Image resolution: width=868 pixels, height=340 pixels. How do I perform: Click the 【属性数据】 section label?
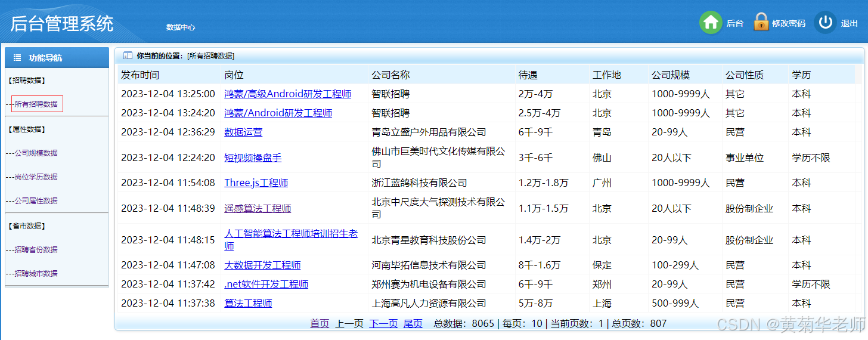click(x=27, y=129)
